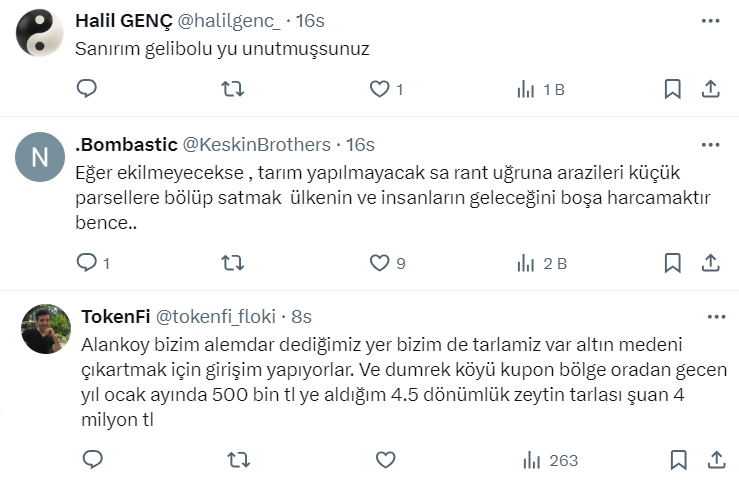Reply to Halil GENÇ's tweet
Screen dimensions: 739x490
coord(87,89)
